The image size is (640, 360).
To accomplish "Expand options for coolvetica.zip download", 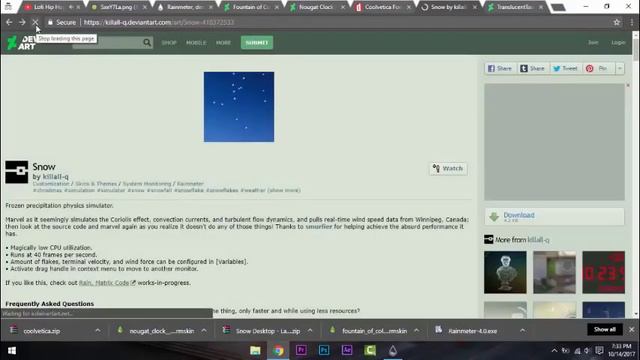I will 98,330.
